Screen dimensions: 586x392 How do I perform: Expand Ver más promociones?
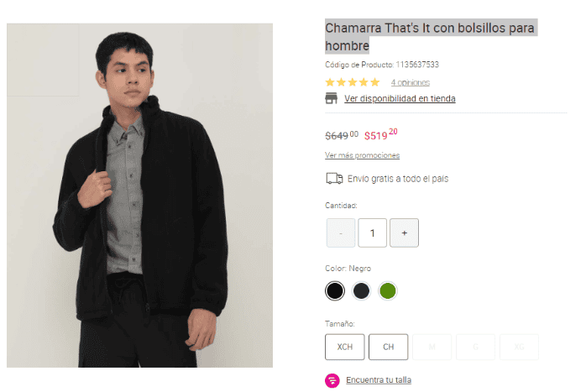tap(362, 155)
